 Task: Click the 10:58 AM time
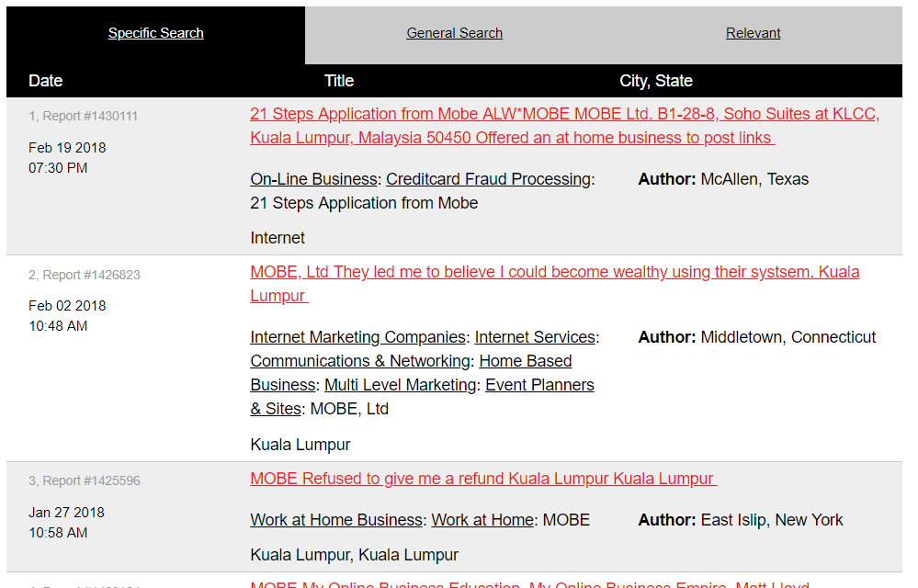pos(58,533)
